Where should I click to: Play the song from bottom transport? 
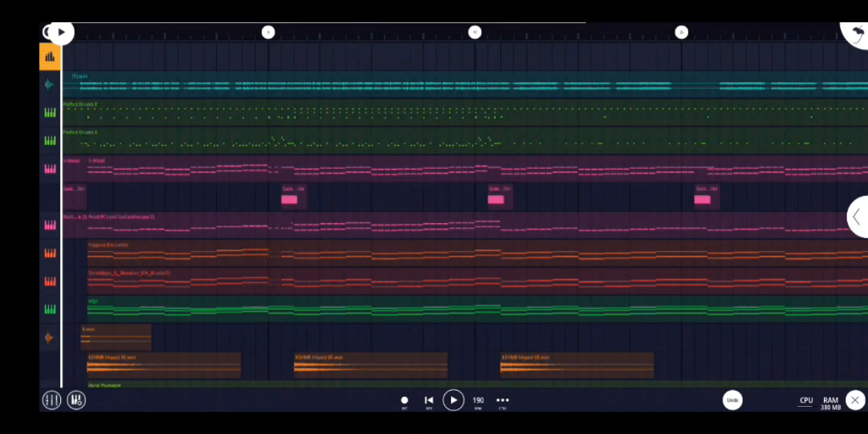click(x=453, y=400)
